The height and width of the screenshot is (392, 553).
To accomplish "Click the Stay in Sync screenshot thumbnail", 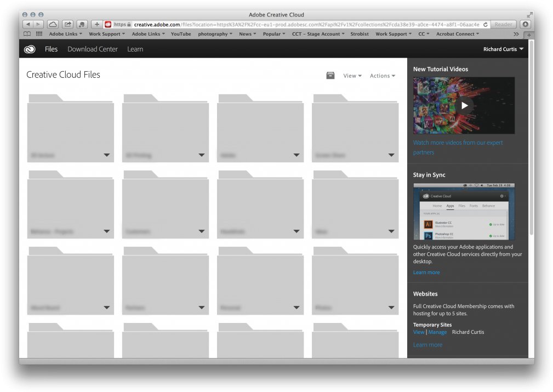I will [464, 212].
